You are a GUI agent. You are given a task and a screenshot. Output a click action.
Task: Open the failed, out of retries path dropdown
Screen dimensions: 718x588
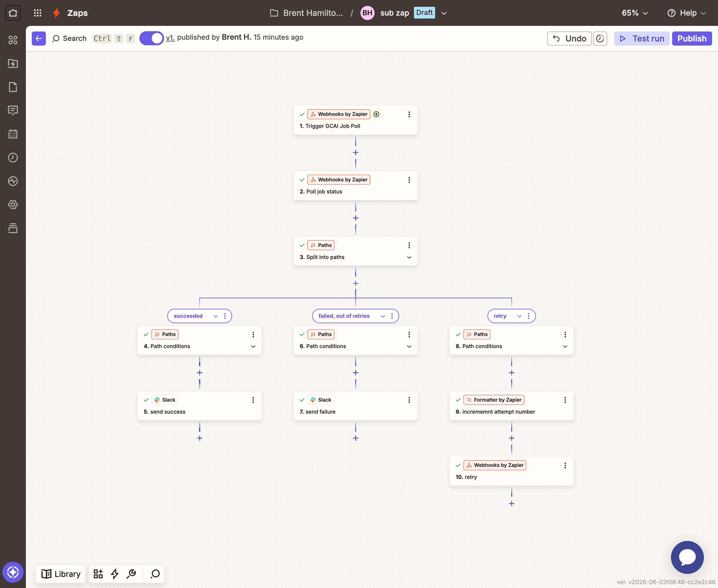click(x=383, y=316)
